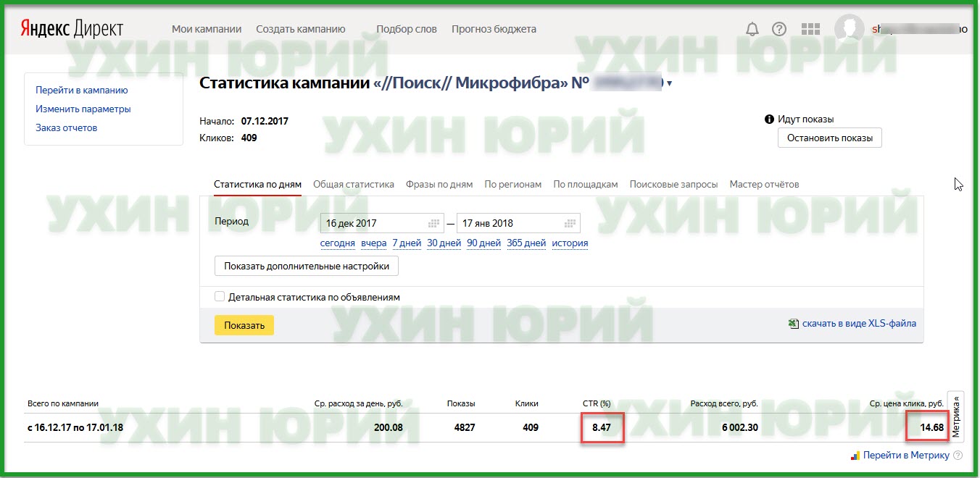980x478 pixels.
Task: Click start date field 16 дек 2017
Action: coord(382,223)
